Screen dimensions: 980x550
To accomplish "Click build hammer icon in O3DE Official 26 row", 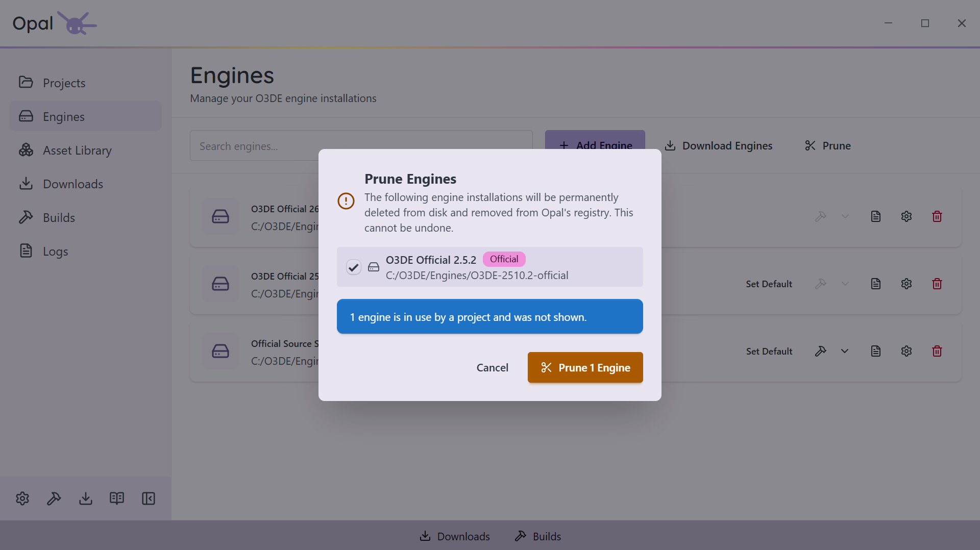I will 820,216.
